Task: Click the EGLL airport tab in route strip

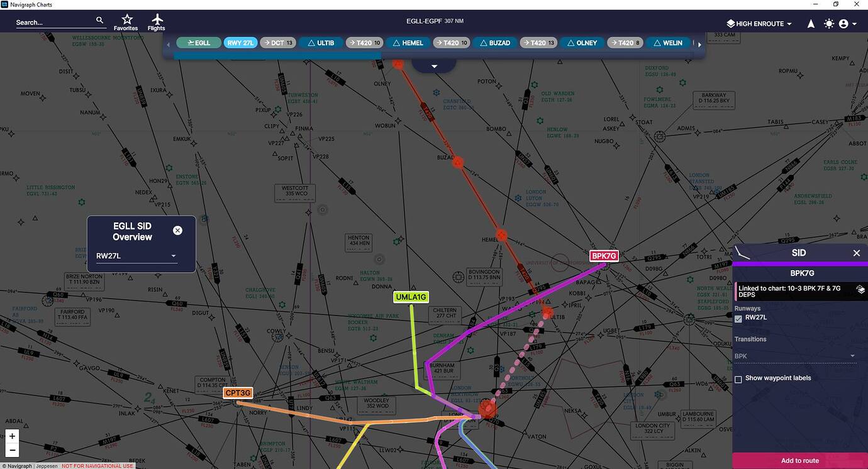Action: [199, 43]
